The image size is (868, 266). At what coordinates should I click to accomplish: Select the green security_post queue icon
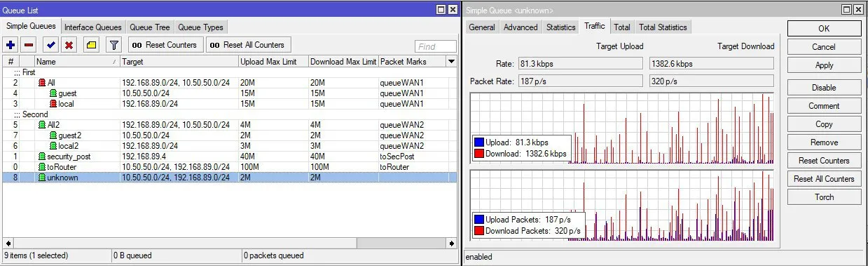pyautogui.click(x=42, y=157)
